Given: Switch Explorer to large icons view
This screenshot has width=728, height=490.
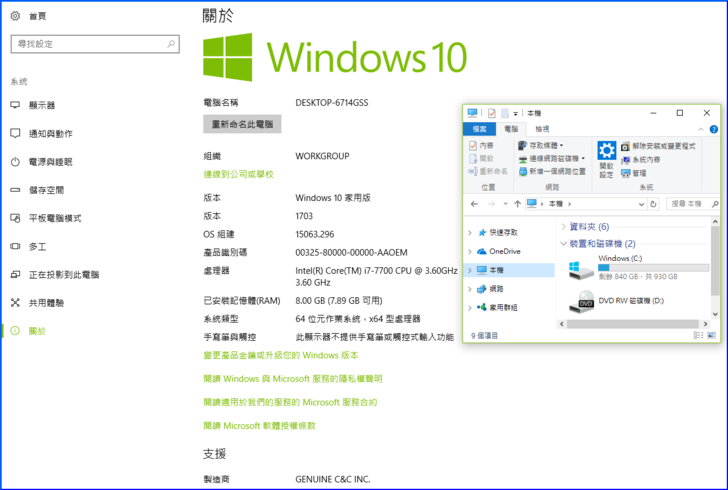Looking at the screenshot, I should point(711,335).
